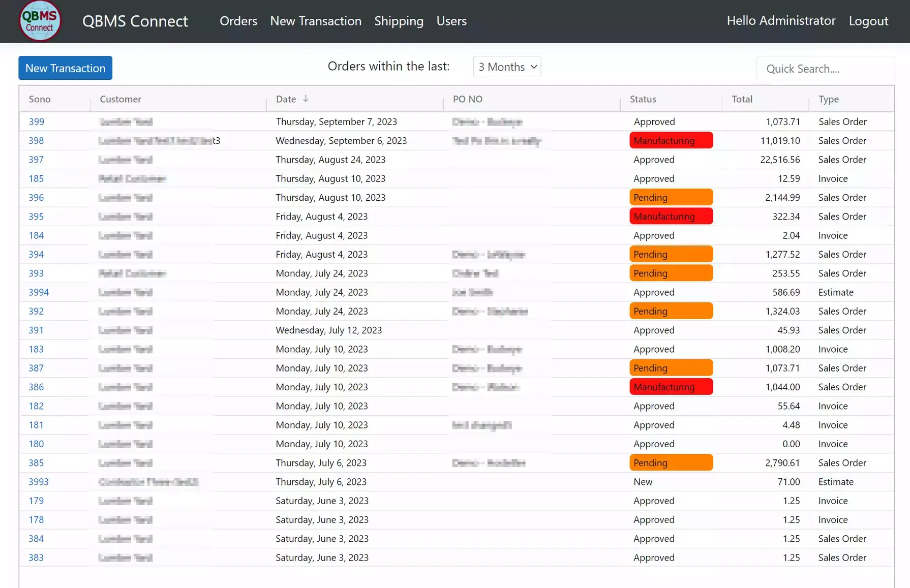Sort table by Customer column header
The height and width of the screenshot is (588, 910).
(120, 99)
